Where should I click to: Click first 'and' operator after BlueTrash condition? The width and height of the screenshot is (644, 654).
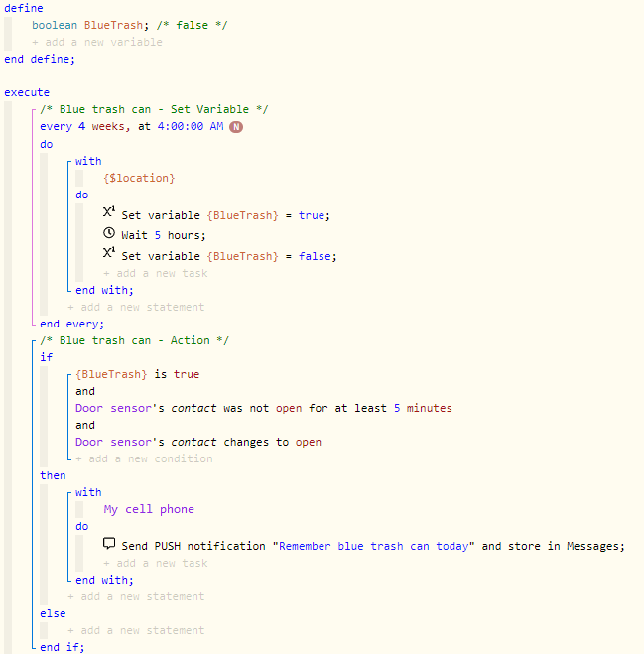coord(85,392)
